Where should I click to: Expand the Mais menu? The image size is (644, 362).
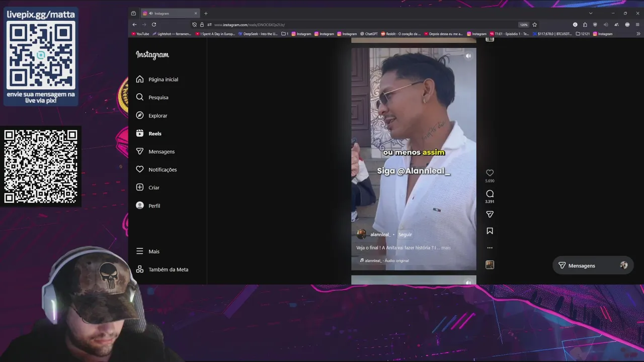pyautogui.click(x=147, y=251)
